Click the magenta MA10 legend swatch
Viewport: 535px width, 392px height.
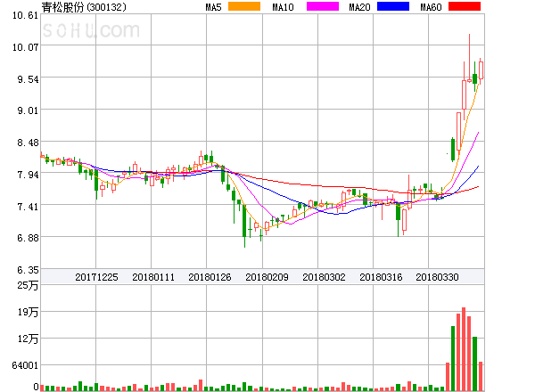click(x=323, y=6)
